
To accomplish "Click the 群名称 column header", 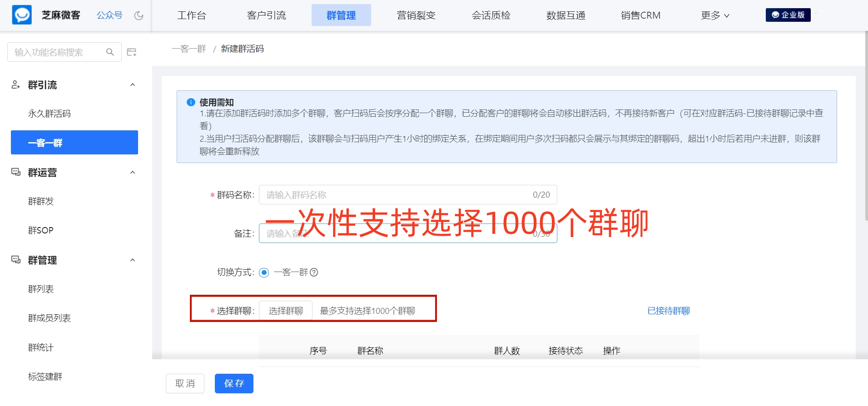I will coord(370,351).
